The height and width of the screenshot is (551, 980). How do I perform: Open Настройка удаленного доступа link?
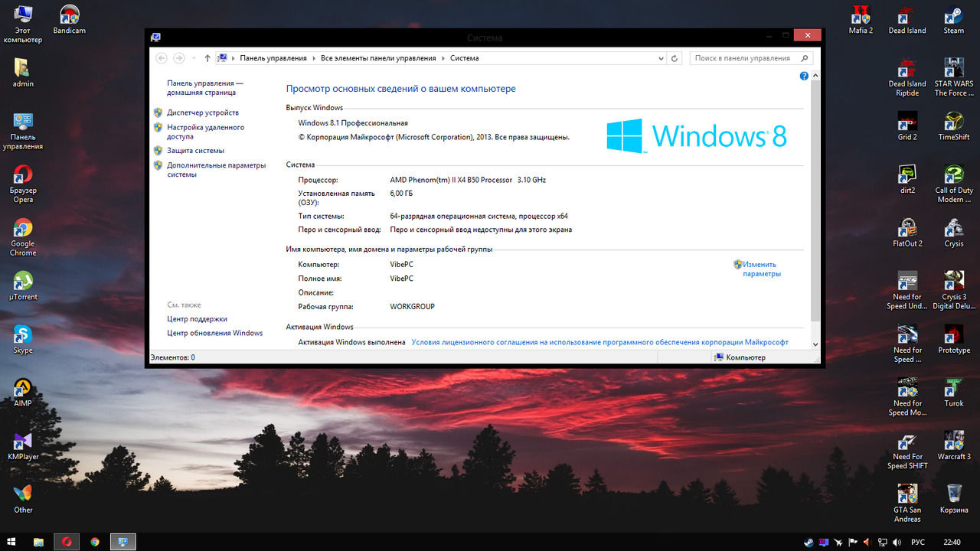[x=206, y=132]
